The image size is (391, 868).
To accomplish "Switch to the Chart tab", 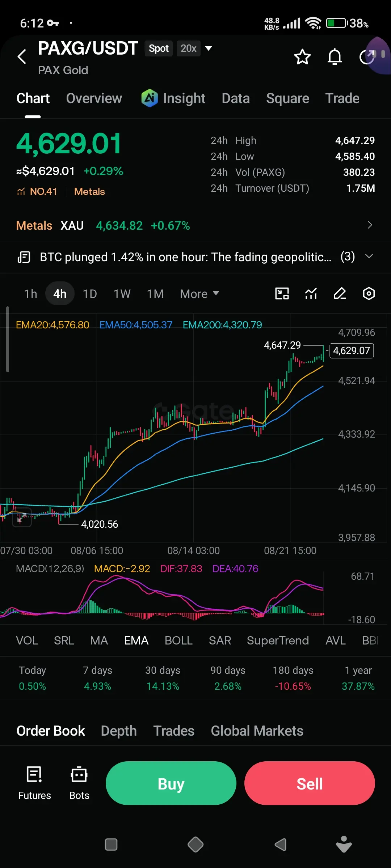I will 33,98.
